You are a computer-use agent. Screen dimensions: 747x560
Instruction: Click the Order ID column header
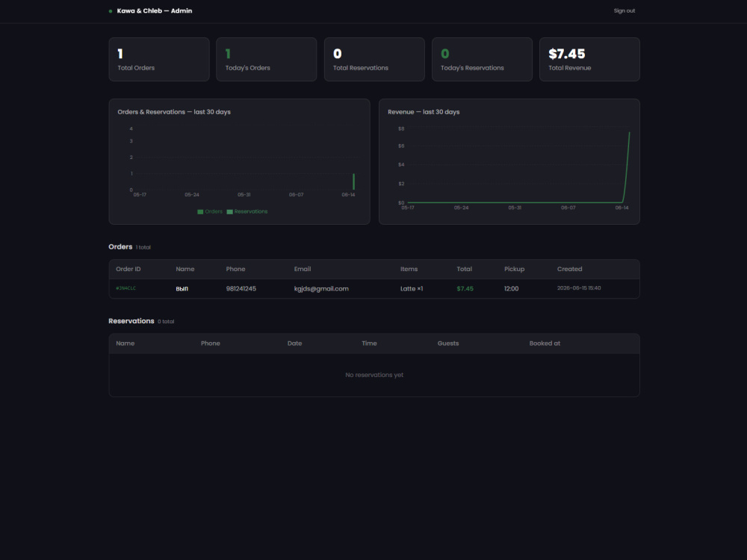[128, 269]
